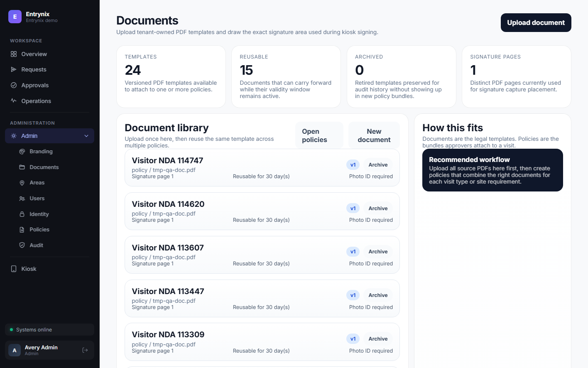The image size is (588, 368).
Task: Select the Policies document icon
Action: 22,229
